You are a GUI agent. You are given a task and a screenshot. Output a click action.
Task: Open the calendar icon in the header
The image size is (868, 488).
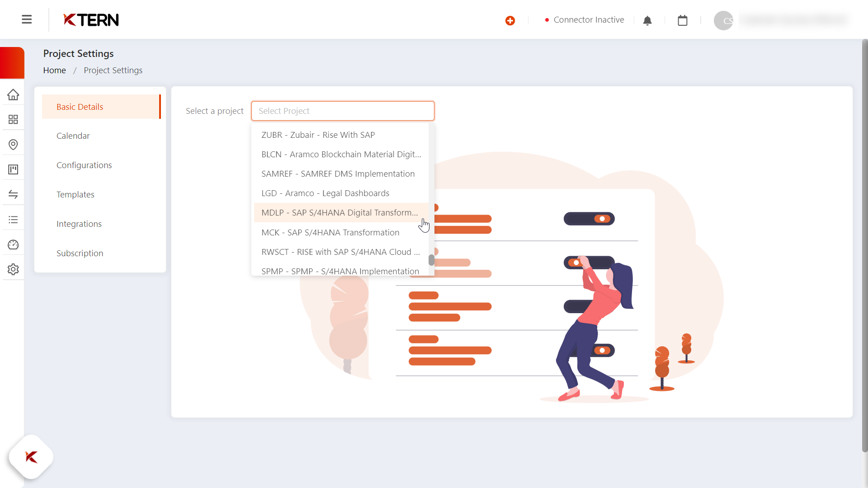pyautogui.click(x=683, y=20)
